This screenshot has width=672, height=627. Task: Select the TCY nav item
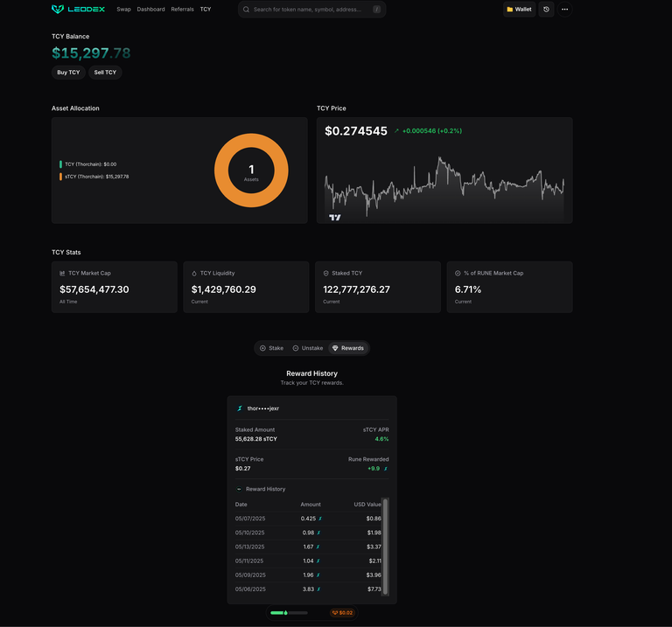coord(206,10)
